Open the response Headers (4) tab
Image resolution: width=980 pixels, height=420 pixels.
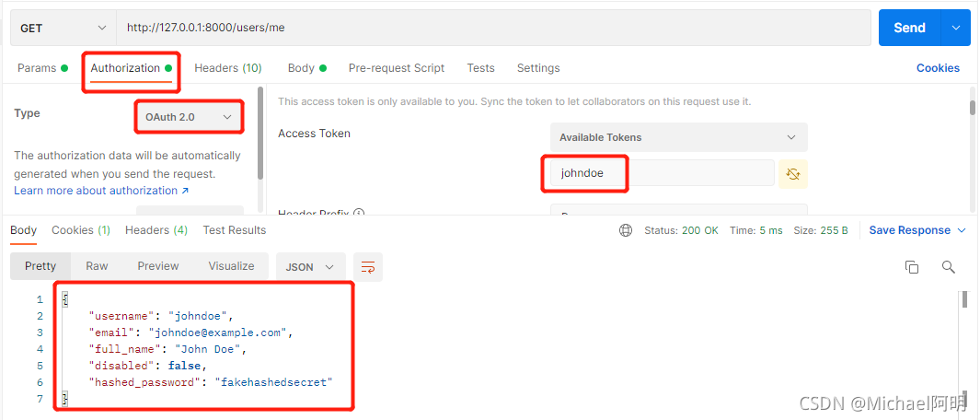point(156,230)
